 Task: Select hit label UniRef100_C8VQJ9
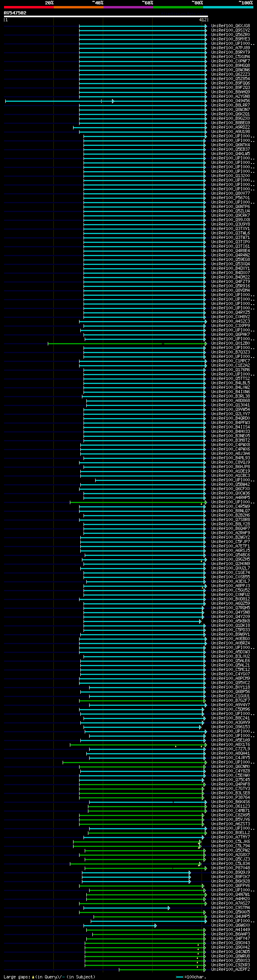point(230,463)
